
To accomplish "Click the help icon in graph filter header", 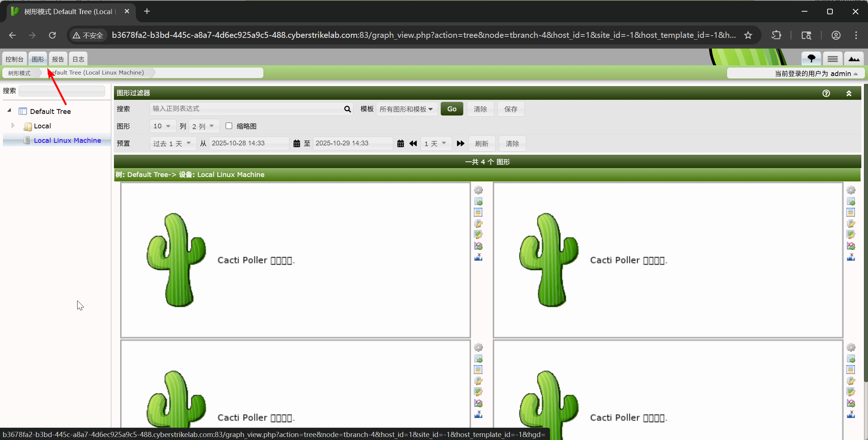I will point(826,93).
